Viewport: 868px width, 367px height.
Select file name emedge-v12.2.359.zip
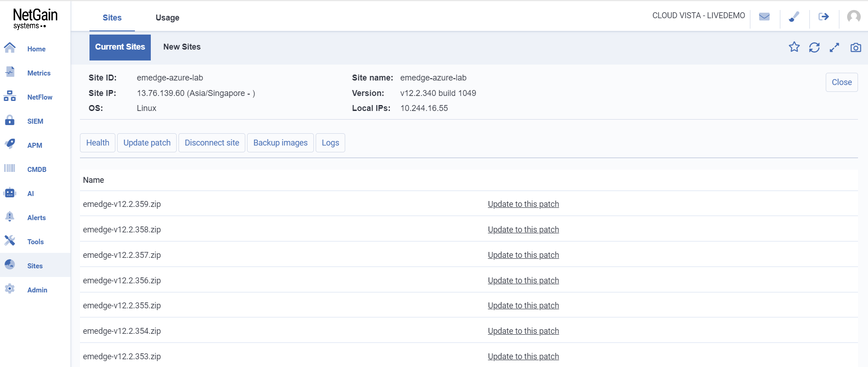click(x=122, y=204)
